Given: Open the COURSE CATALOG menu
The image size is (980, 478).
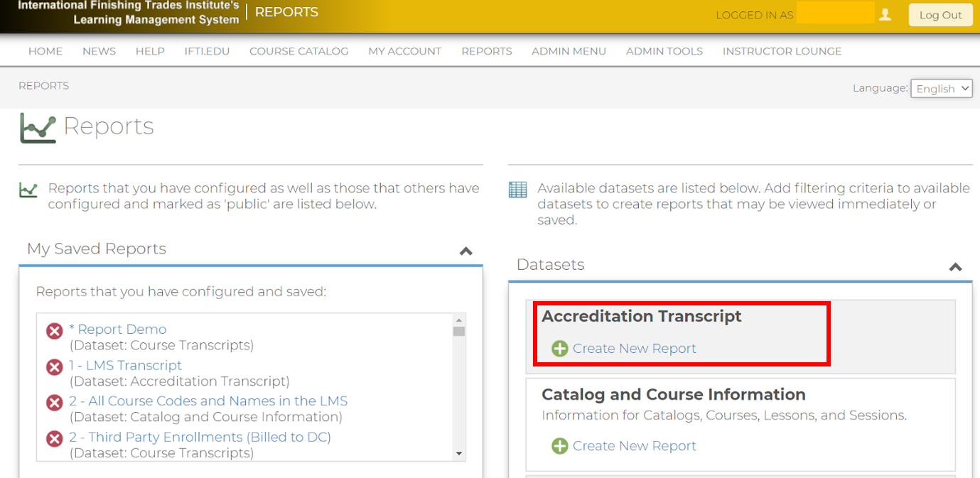Looking at the screenshot, I should 299,51.
